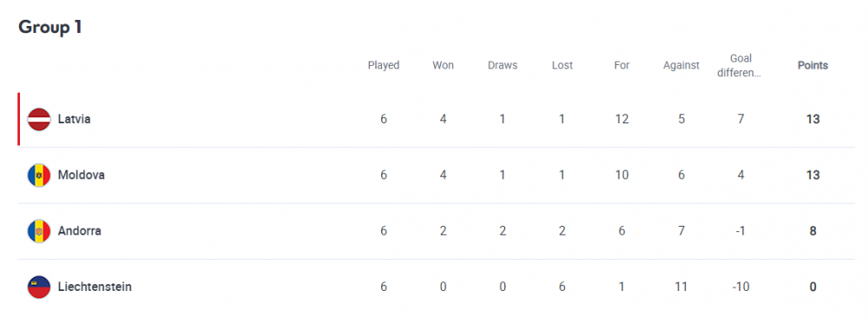Click the Points column header
This screenshot has height=317, width=868.
point(812,65)
